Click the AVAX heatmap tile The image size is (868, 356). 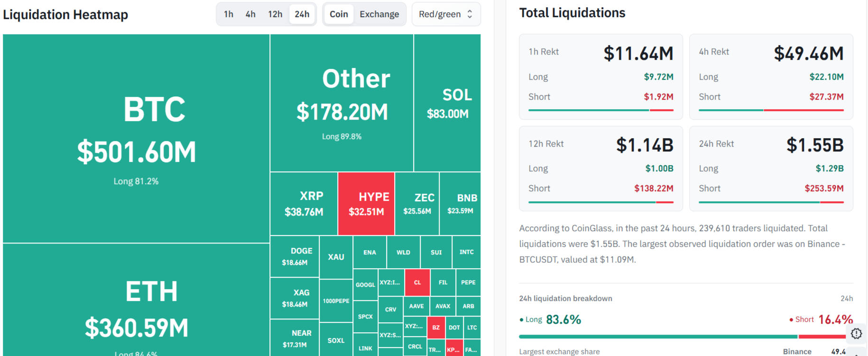(x=443, y=306)
